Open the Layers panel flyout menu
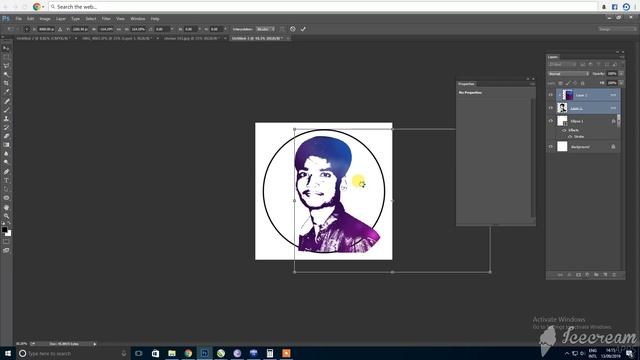640x360 pixels. (622, 57)
